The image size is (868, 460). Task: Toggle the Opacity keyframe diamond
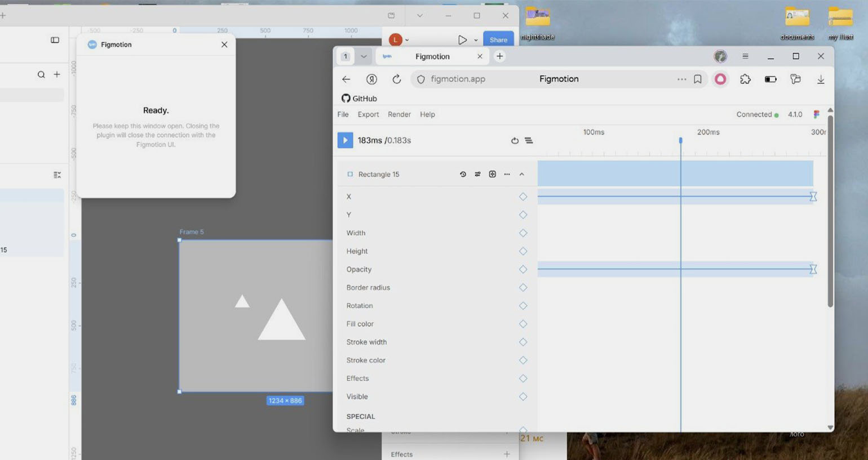point(523,269)
